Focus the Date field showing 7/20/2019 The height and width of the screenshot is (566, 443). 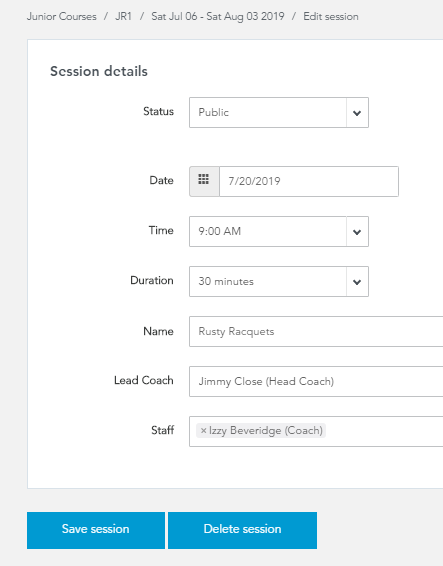pos(309,181)
